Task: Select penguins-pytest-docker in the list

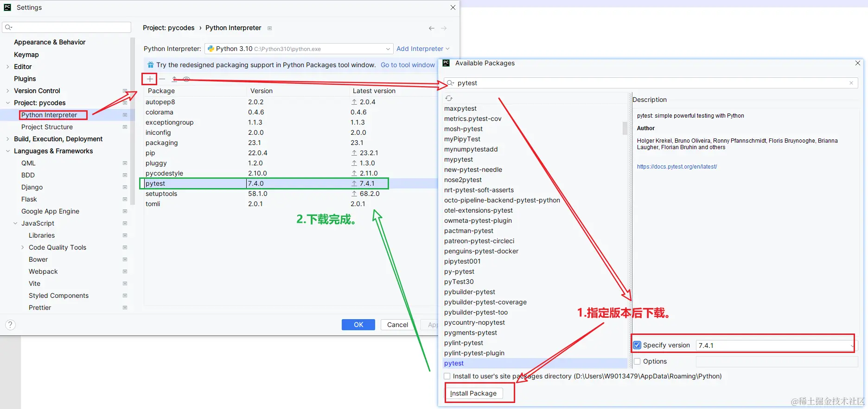Action: click(x=535, y=251)
